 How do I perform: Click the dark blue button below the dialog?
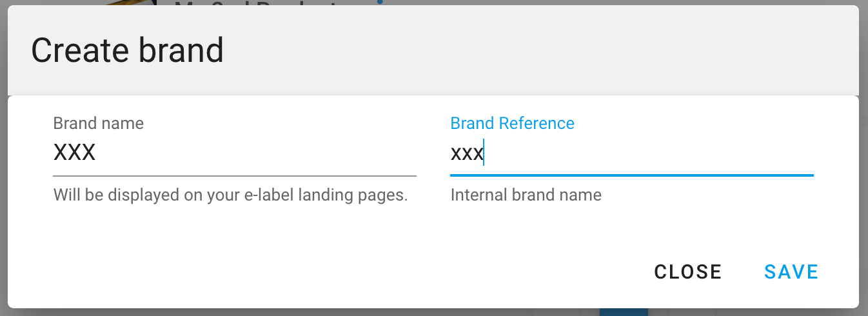[623, 312]
